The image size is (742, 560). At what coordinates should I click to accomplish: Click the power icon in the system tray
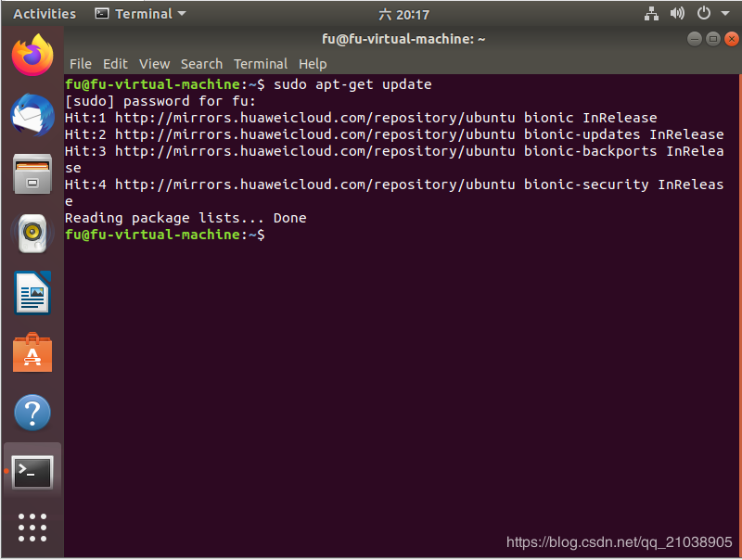(701, 13)
